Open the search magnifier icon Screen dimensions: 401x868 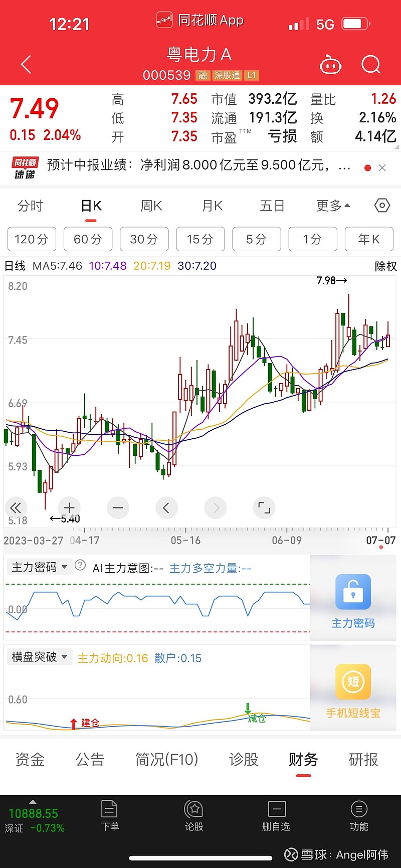(371, 65)
